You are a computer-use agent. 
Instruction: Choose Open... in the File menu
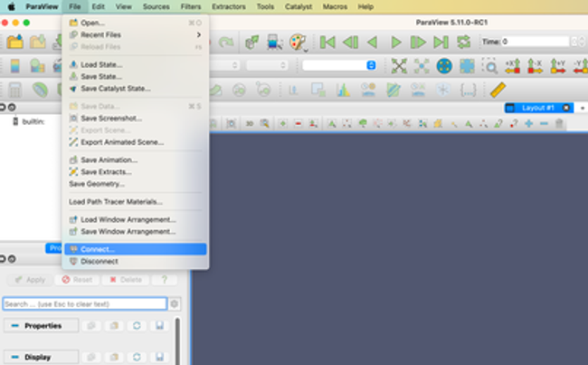point(135,23)
